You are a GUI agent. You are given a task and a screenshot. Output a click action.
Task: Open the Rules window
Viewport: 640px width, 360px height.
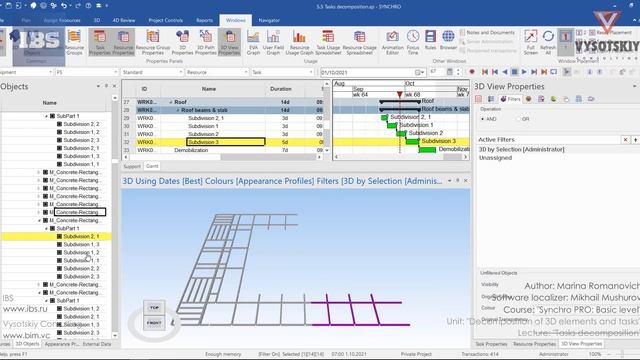pos(430,40)
